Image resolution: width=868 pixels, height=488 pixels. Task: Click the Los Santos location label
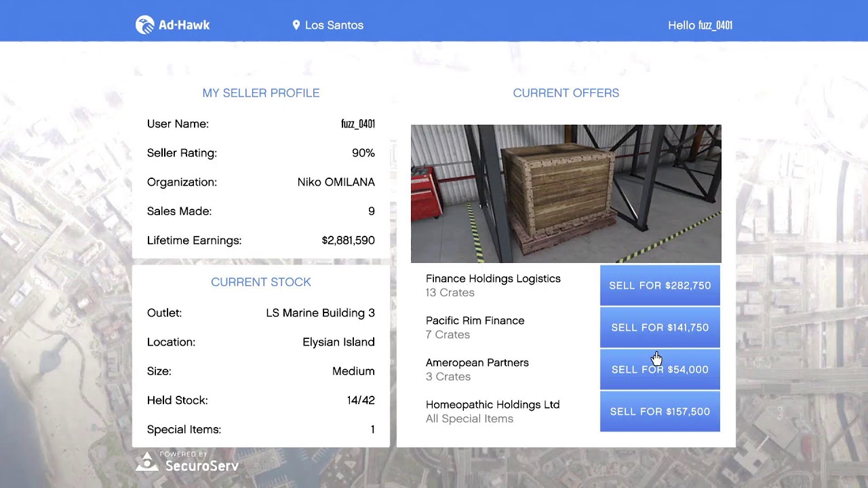click(334, 25)
